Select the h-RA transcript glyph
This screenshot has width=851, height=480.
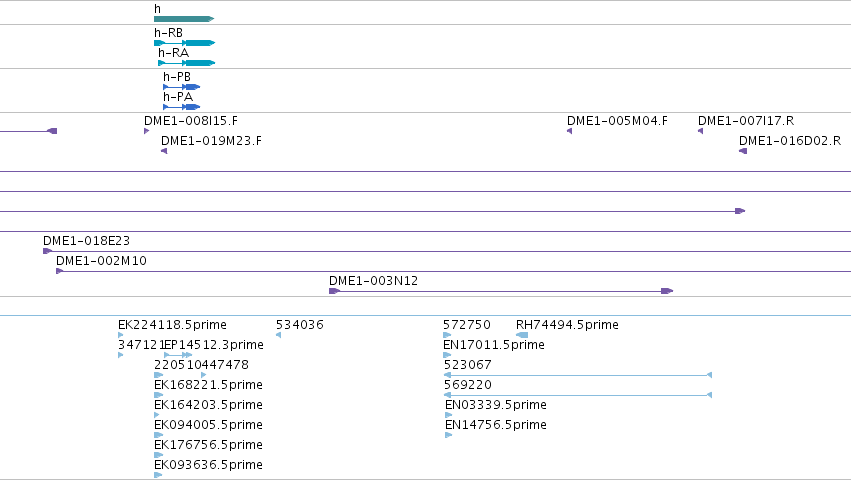click(187, 63)
